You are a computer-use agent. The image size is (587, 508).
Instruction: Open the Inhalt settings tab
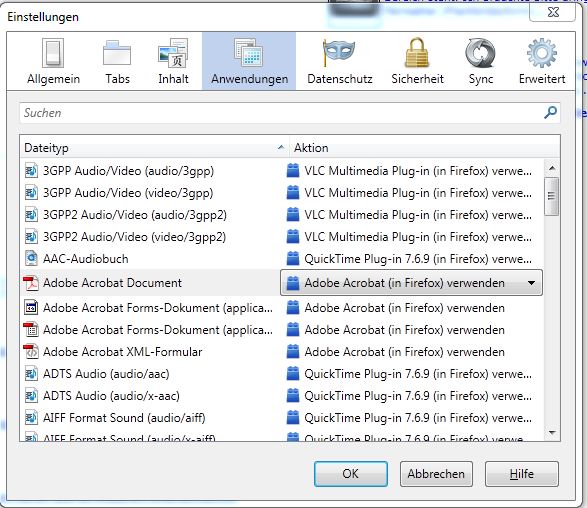[173, 61]
